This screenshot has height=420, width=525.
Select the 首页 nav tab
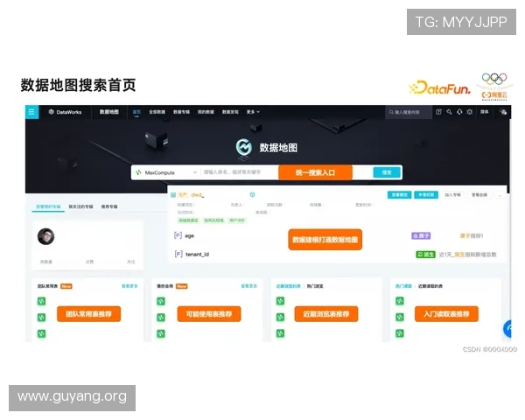(136, 112)
